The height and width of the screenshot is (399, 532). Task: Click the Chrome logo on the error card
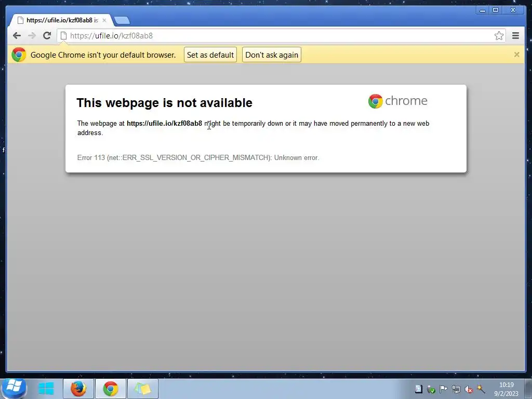(x=397, y=101)
